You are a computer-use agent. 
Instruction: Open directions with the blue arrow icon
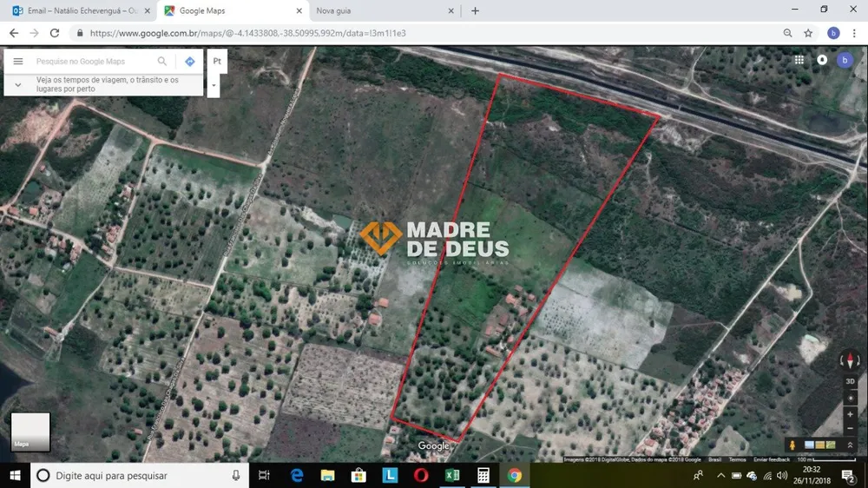pos(190,62)
